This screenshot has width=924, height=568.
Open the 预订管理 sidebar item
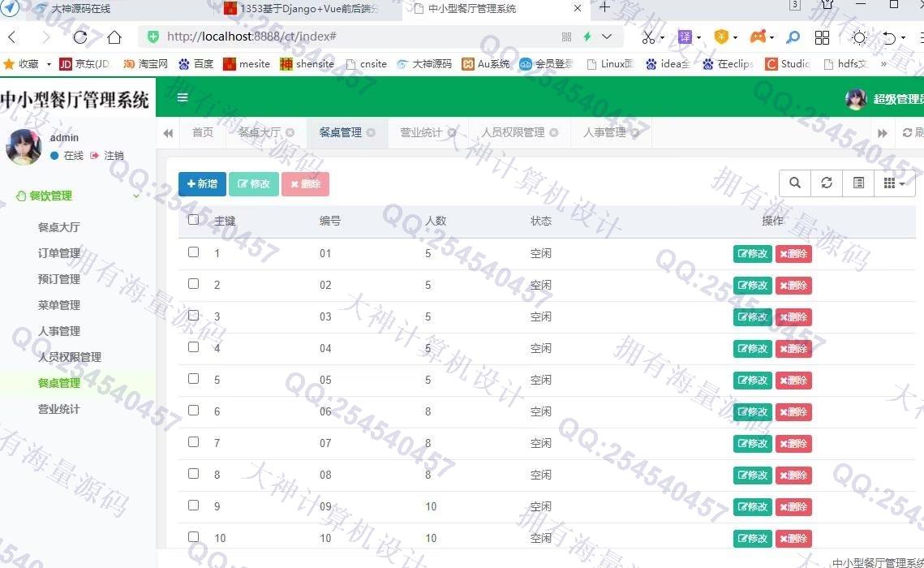pyautogui.click(x=59, y=279)
